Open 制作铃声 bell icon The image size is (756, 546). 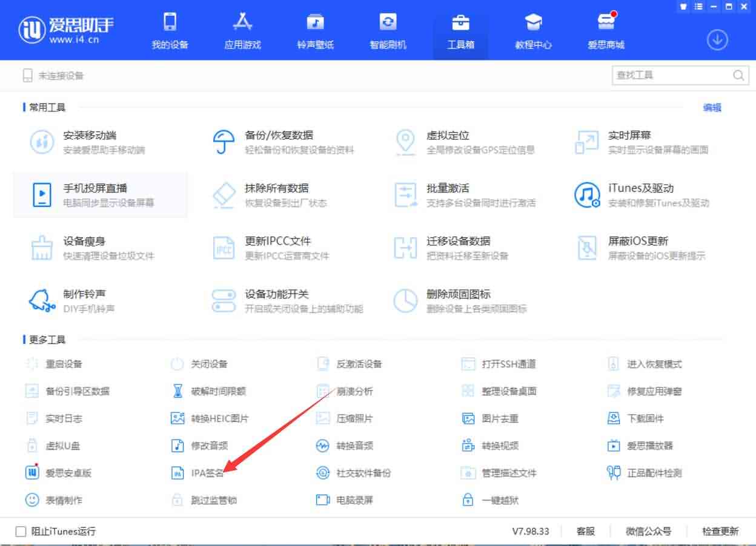[42, 301]
